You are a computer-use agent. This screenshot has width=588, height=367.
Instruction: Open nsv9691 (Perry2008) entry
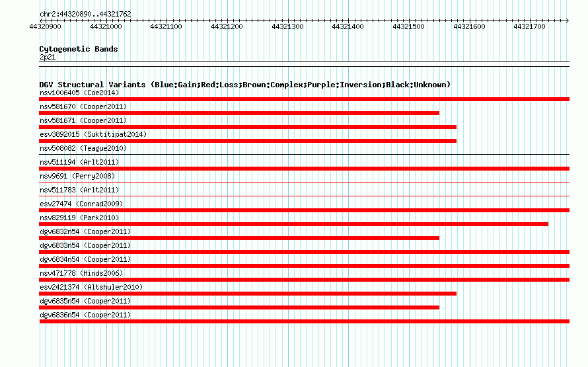point(77,176)
